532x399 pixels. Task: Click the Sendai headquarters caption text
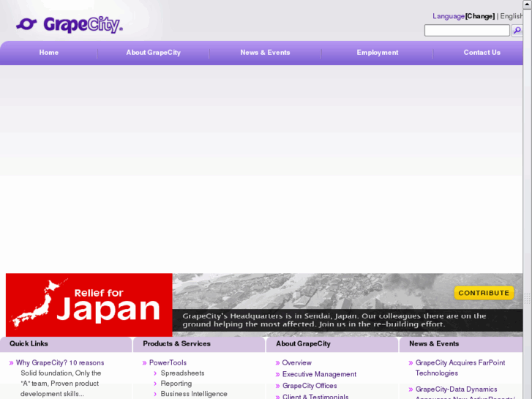pos(334,320)
